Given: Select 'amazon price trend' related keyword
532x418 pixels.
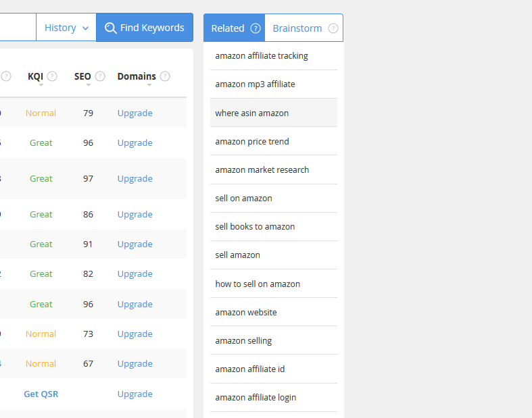Looking at the screenshot, I should (x=274, y=141).
